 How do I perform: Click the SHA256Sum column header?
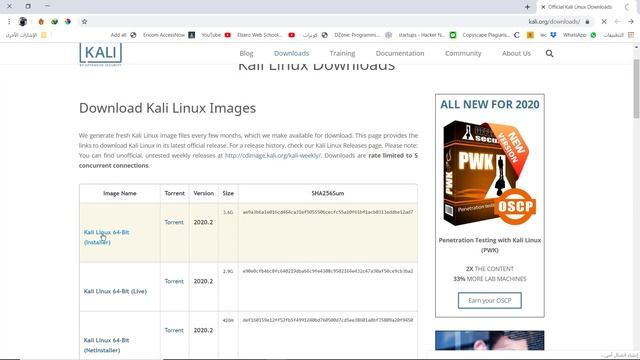tap(327, 193)
